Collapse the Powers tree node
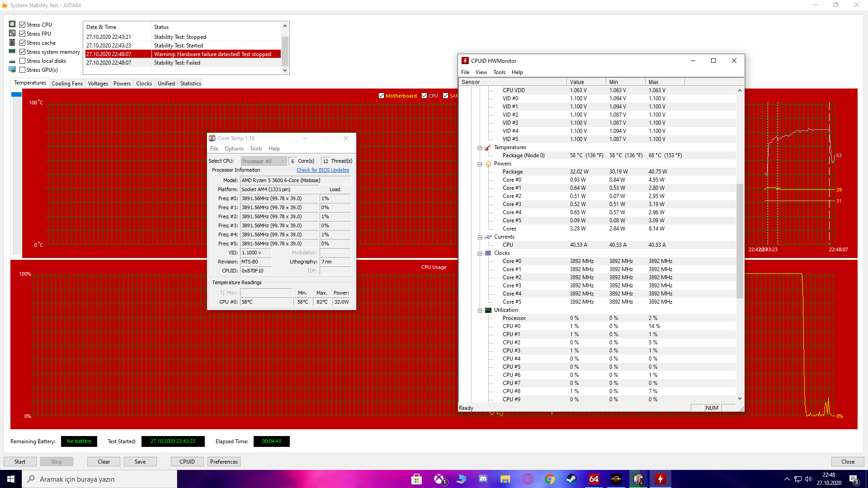This screenshot has height=488, width=868. (x=480, y=164)
